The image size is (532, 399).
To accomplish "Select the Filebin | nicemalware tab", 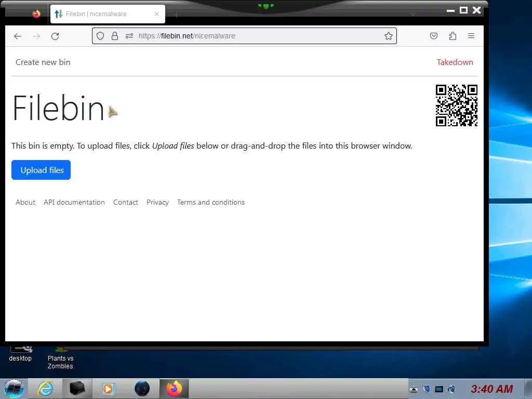I will pyautogui.click(x=108, y=14).
